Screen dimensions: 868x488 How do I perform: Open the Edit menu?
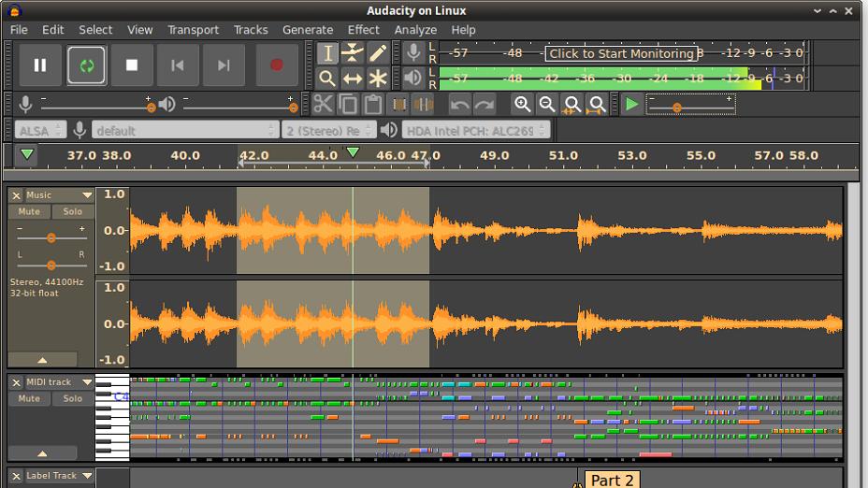tap(53, 30)
